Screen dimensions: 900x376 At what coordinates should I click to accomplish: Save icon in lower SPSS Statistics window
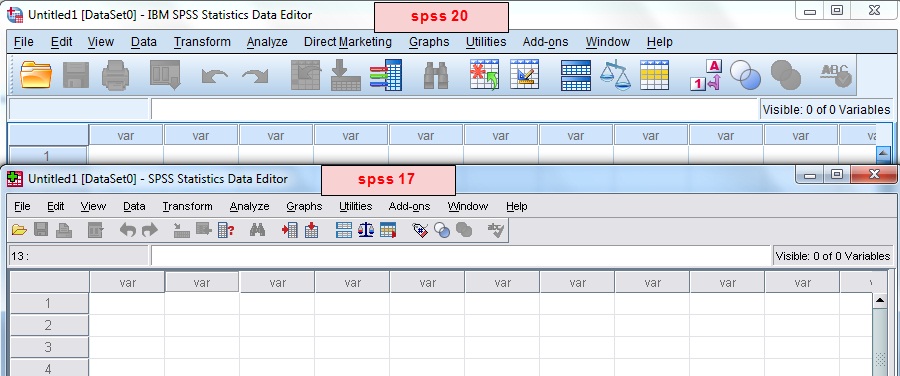click(41, 231)
